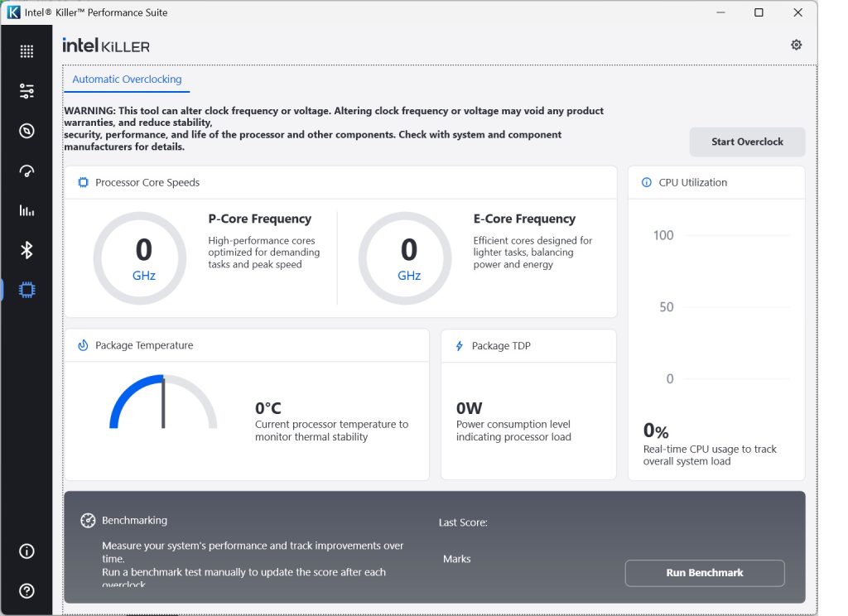The image size is (848, 616).
Task: Open the help question mark icon
Action: 26,591
